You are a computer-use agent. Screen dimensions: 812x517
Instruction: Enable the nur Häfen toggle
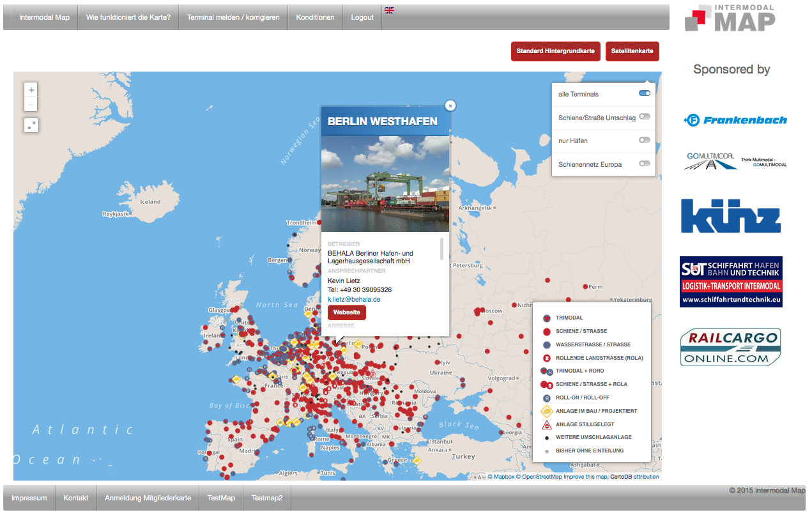coord(645,140)
